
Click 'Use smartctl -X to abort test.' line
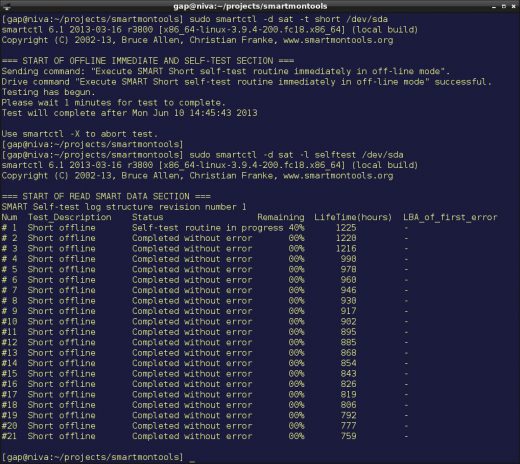pyautogui.click(x=79, y=134)
